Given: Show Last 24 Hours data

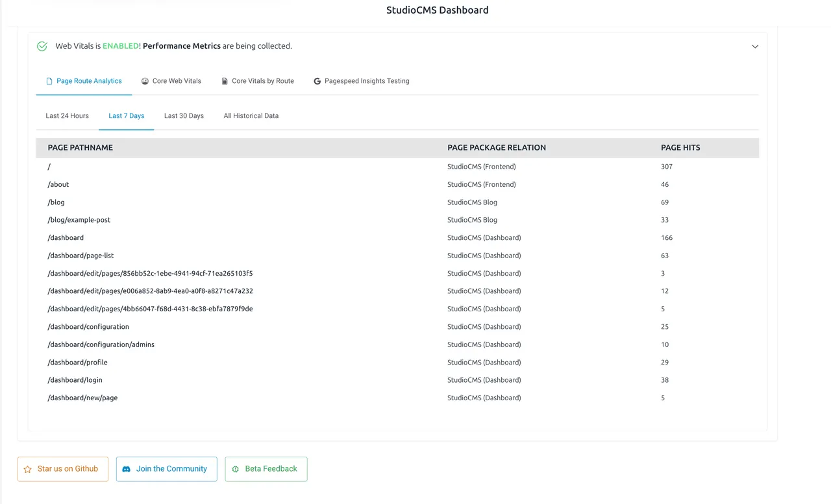Looking at the screenshot, I should (68, 116).
